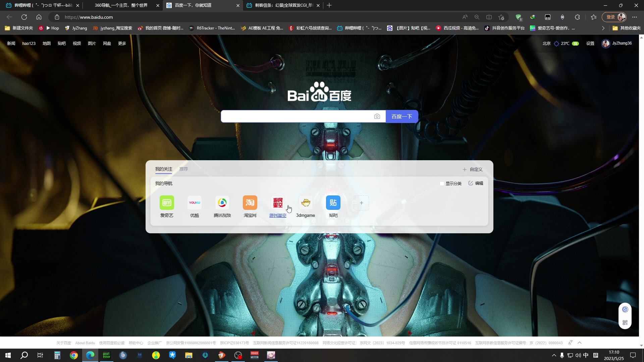Open the Youku (优酷) shortcut icon
The width and height of the screenshot is (644, 362).
[x=195, y=202]
